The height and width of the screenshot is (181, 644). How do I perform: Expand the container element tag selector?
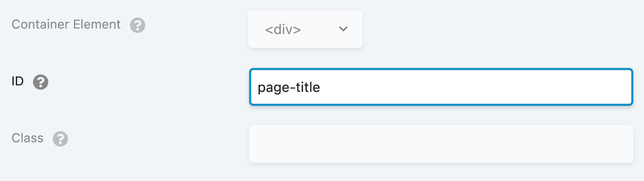305,29
